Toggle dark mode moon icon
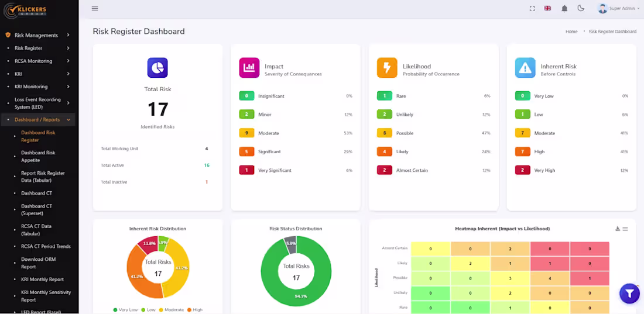The width and height of the screenshot is (644, 314). coord(581,8)
